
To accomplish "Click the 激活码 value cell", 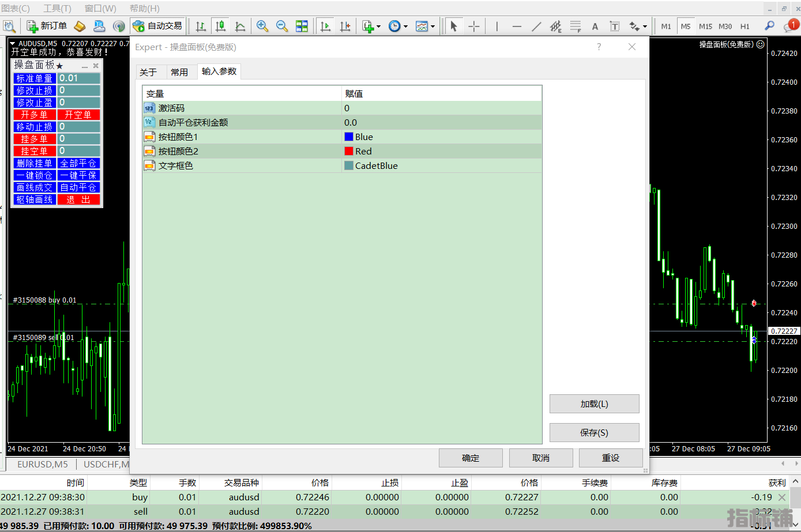I will 442,108.
